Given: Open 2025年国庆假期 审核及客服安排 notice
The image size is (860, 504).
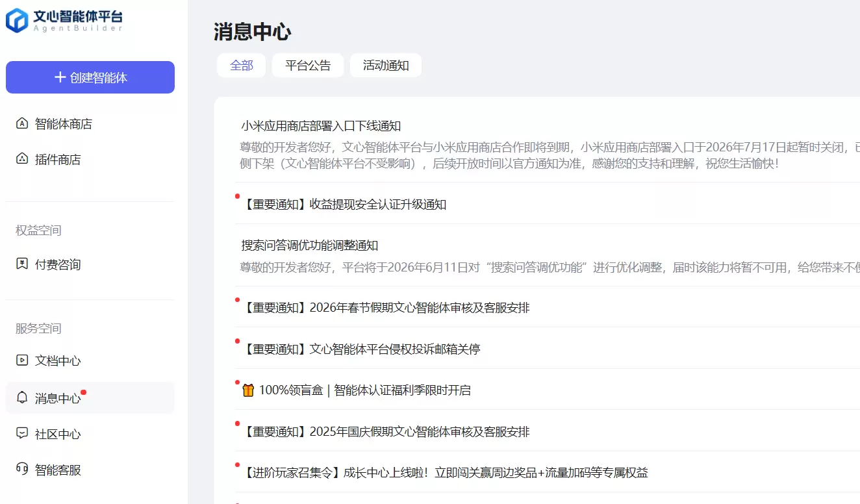Looking at the screenshot, I should pos(386,431).
